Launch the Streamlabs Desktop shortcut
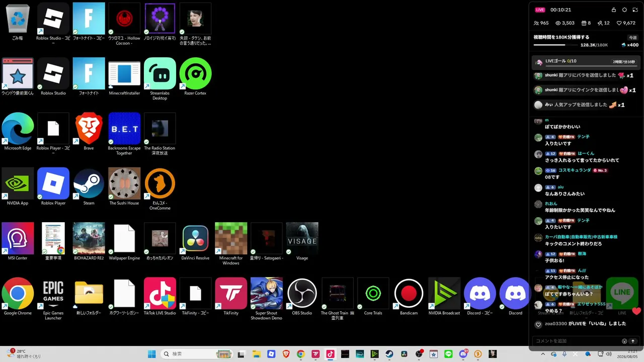 pyautogui.click(x=160, y=79)
